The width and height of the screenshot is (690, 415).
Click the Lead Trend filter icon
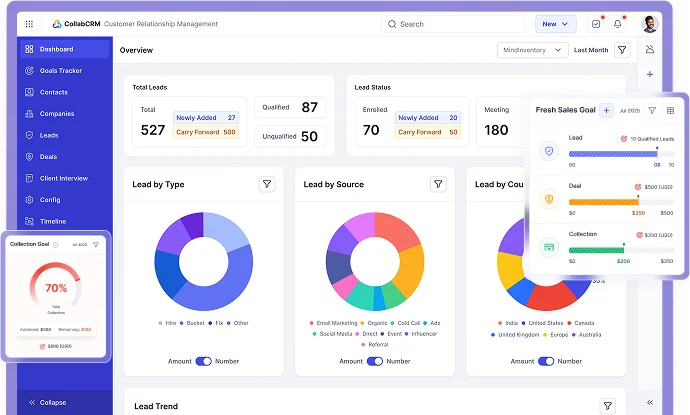tap(607, 405)
